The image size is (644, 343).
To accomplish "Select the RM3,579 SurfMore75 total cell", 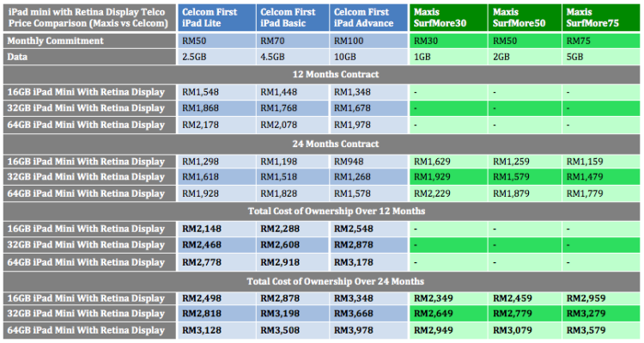I will tap(601, 330).
